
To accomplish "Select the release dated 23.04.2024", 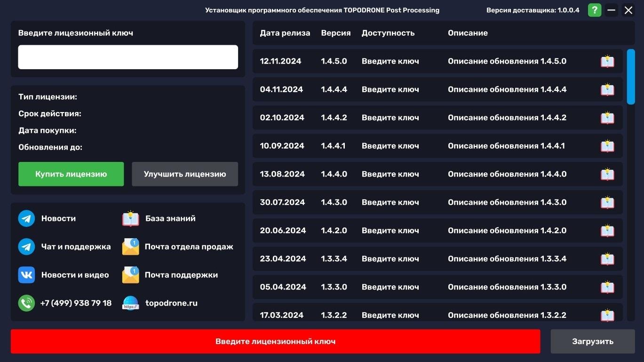I will 437,259.
